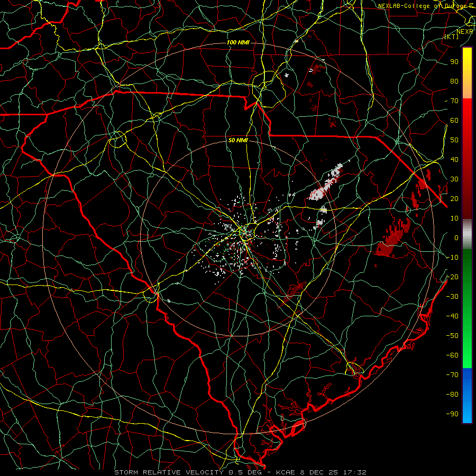This screenshot has height=476, width=476.
Task: Click the -80 value on velocity scale
Action: [452, 395]
